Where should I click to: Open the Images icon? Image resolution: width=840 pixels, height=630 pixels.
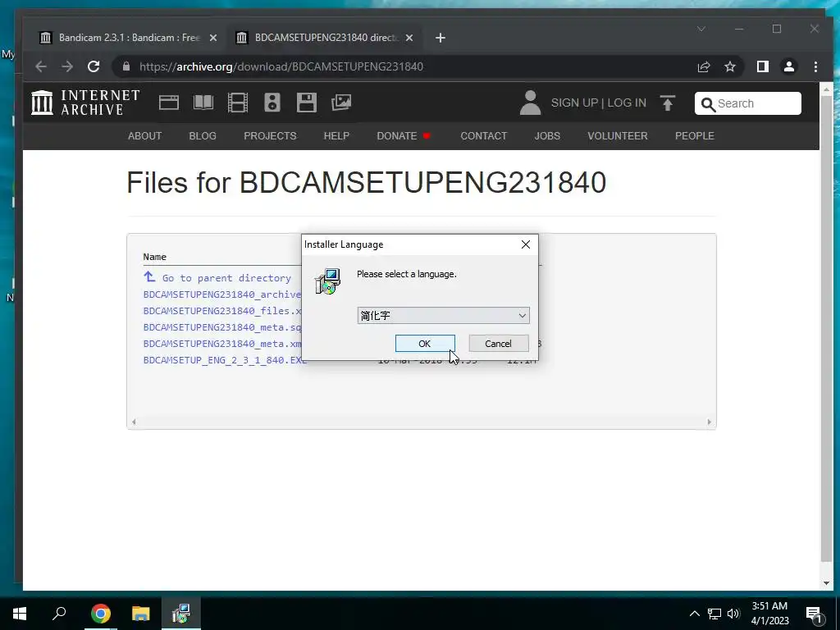341,103
